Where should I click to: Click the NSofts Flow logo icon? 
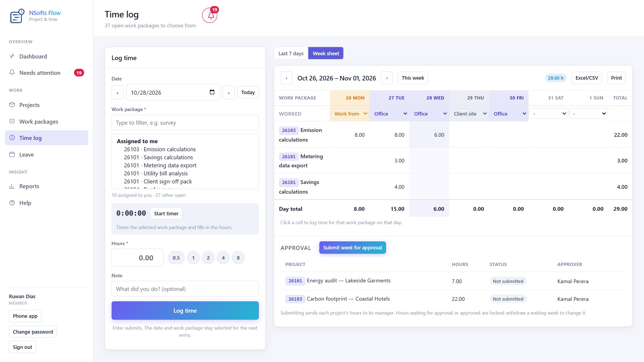[17, 16]
